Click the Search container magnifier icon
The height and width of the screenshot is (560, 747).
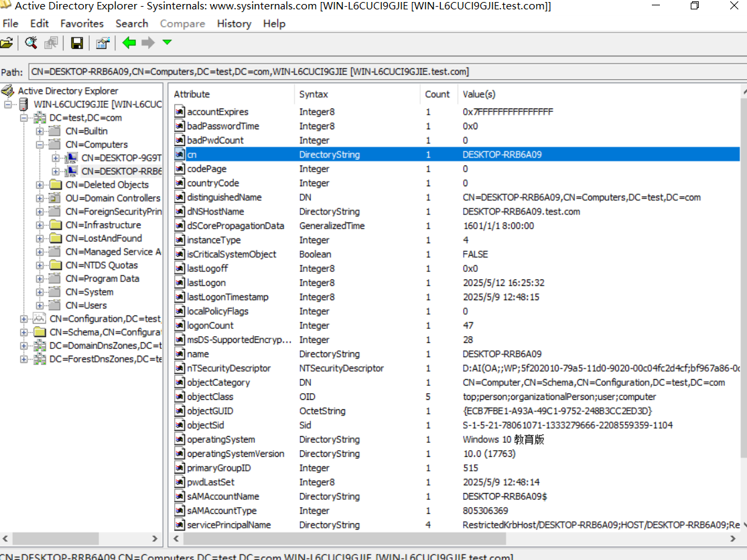pyautogui.click(x=31, y=43)
